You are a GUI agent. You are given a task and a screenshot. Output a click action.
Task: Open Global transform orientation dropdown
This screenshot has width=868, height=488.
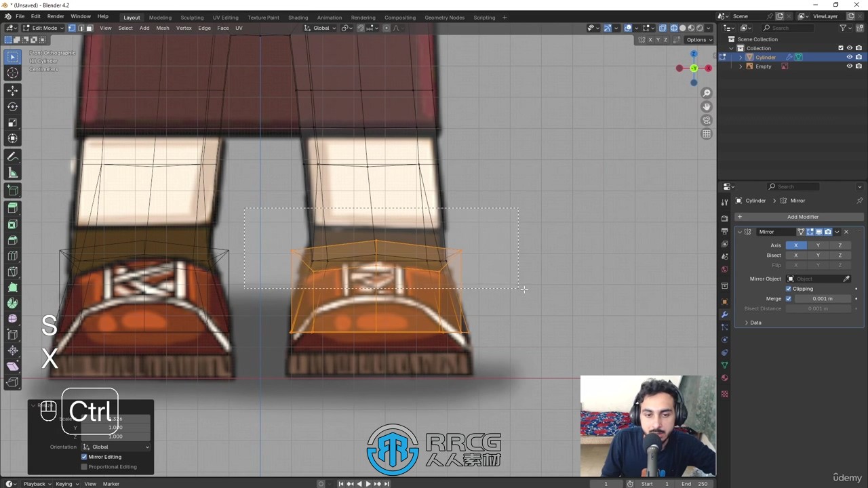(320, 28)
